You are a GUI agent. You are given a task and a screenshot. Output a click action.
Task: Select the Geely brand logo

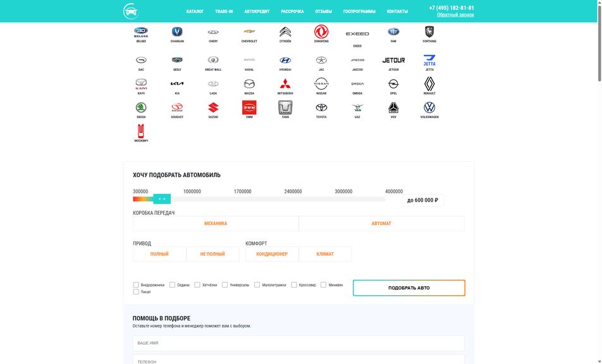(x=177, y=60)
